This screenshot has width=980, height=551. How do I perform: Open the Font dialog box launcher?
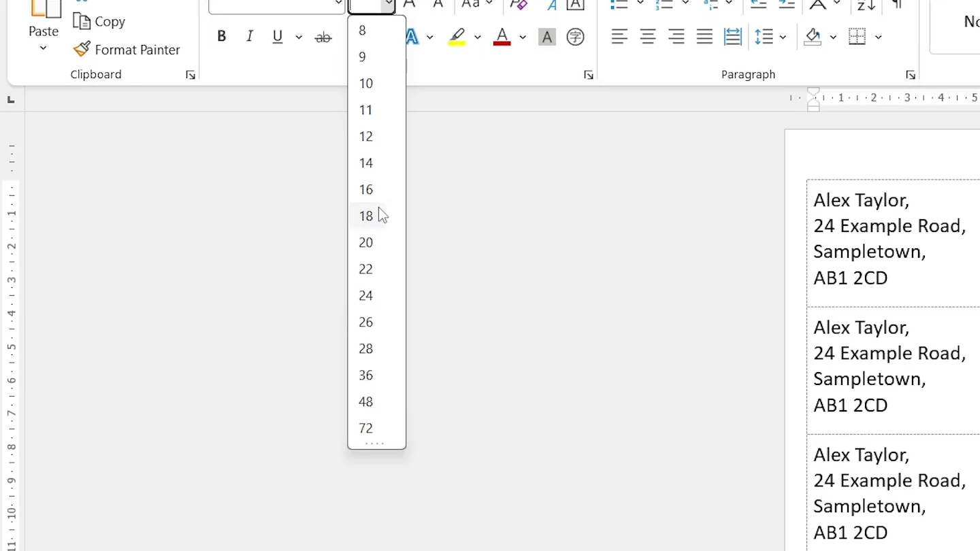coord(589,75)
